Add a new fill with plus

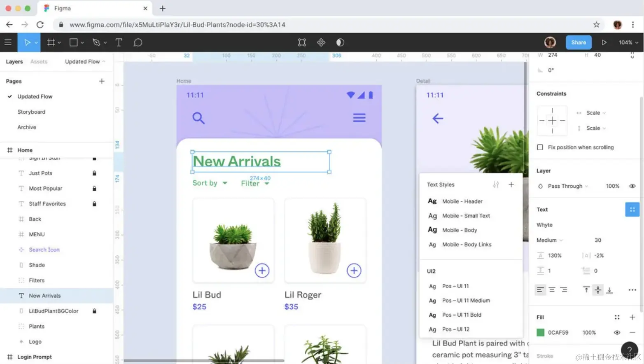[x=632, y=317]
